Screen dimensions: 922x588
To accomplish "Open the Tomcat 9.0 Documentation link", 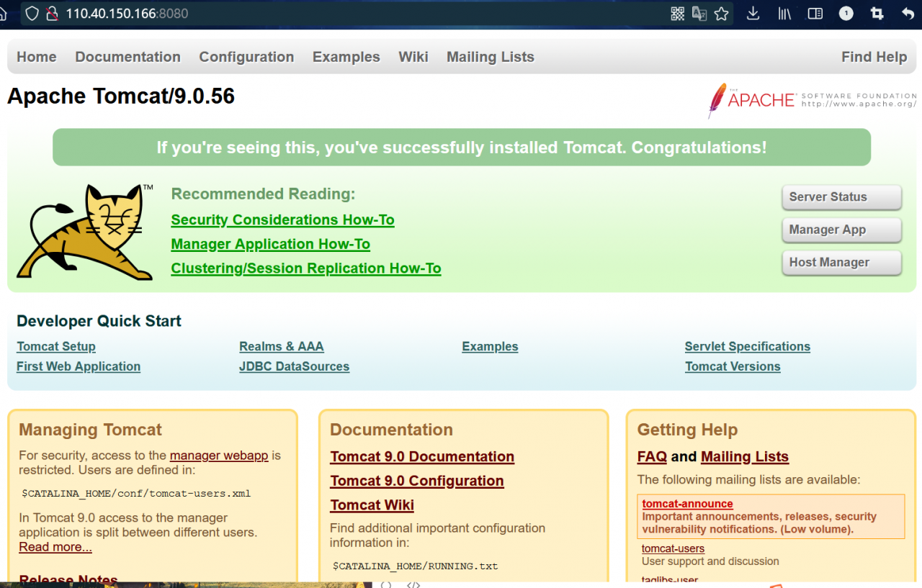I will point(422,457).
